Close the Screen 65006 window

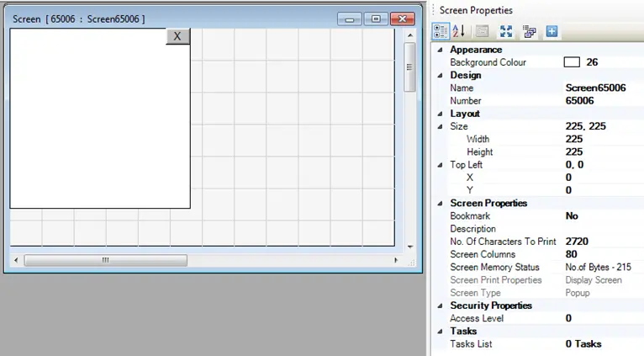[403, 19]
